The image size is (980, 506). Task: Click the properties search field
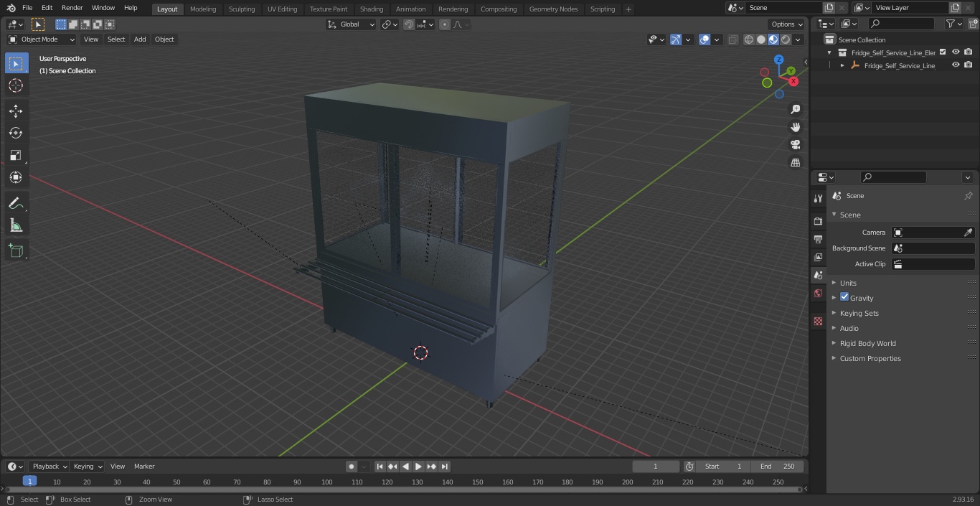[893, 177]
